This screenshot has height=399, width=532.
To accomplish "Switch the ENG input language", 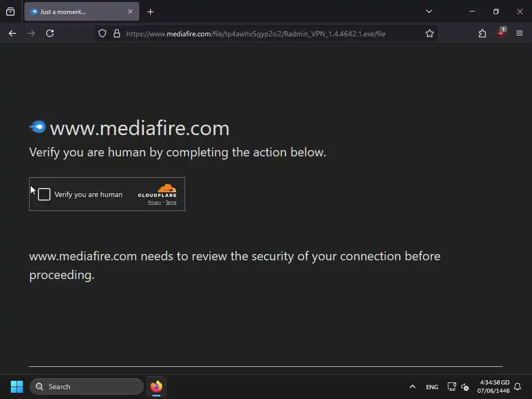I will pos(432,387).
